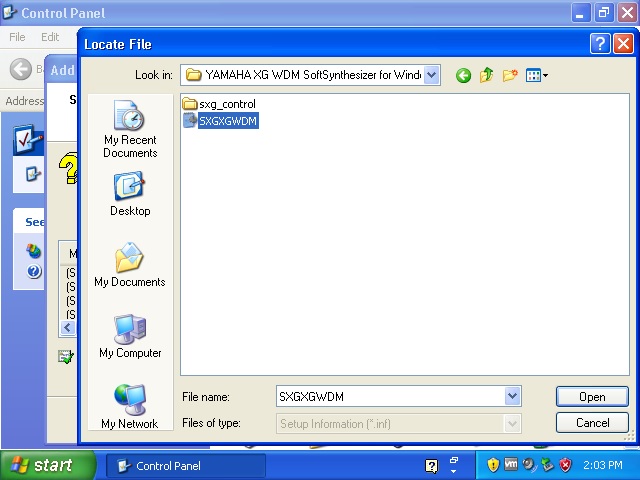Open the Views menu dropdown
The width and height of the screenshot is (640, 480).
click(538, 75)
